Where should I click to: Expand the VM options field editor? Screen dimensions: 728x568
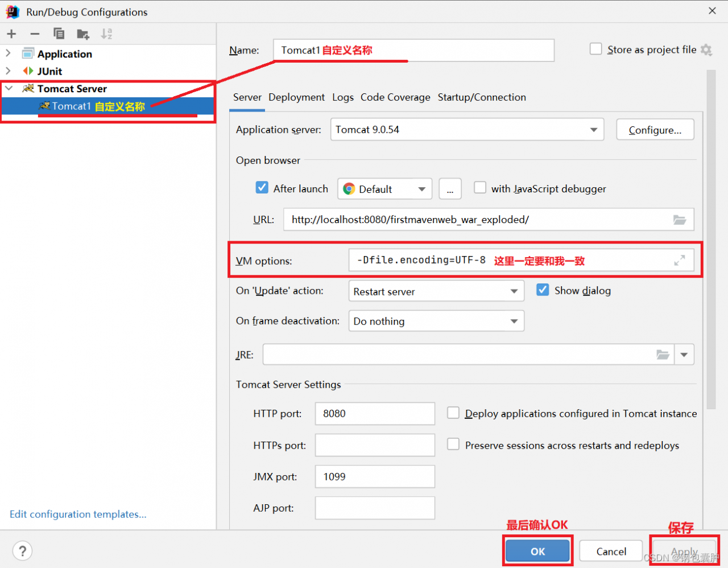pyautogui.click(x=680, y=261)
